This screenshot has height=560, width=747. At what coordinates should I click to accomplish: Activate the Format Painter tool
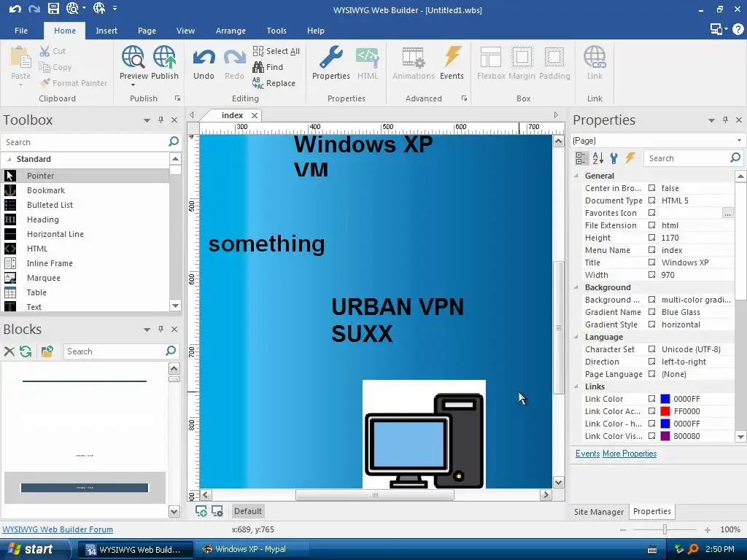tap(74, 83)
